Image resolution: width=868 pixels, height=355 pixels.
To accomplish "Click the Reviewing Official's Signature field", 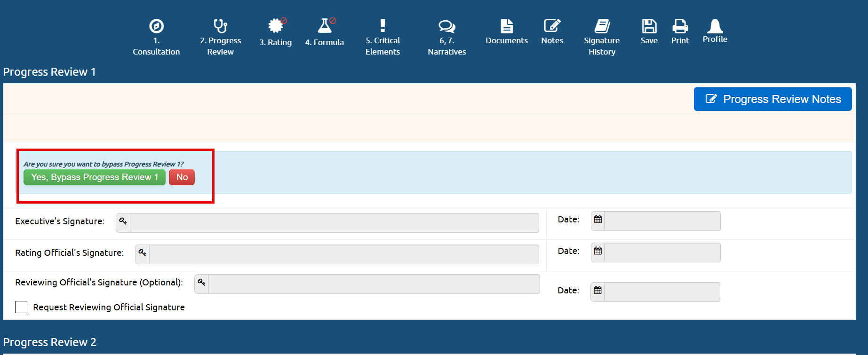I will (374, 284).
